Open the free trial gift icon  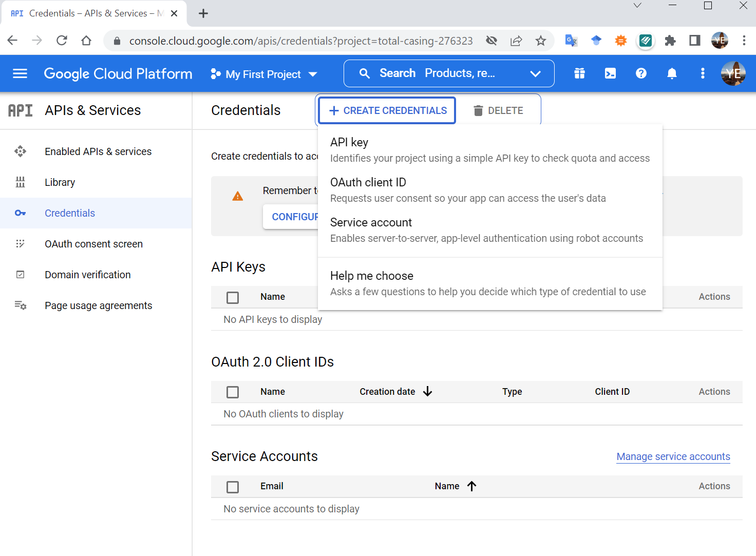pos(579,73)
